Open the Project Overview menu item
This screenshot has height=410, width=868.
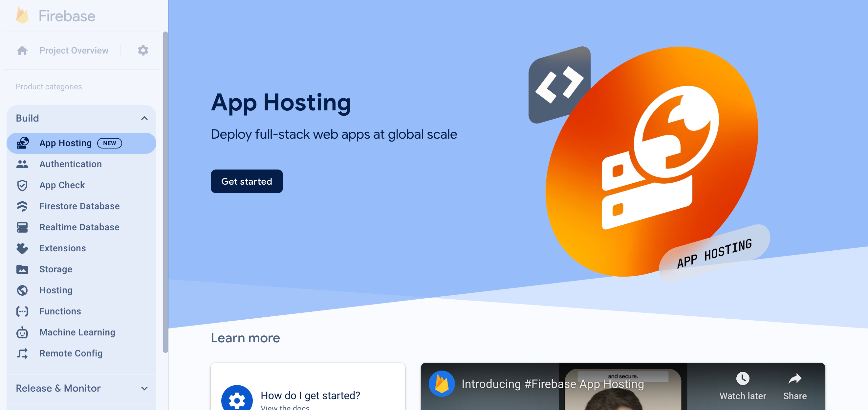[x=74, y=50]
